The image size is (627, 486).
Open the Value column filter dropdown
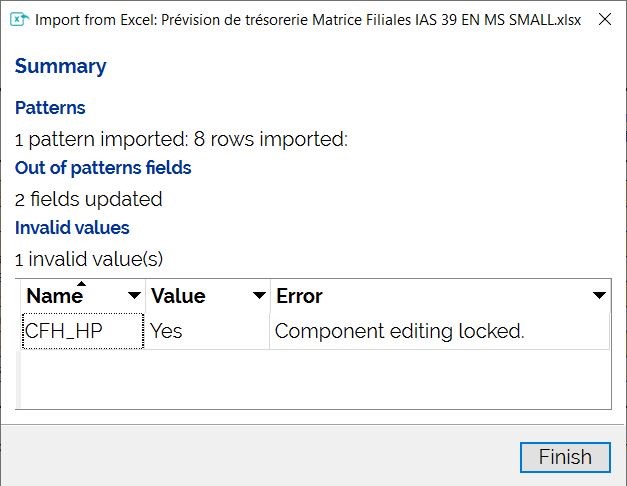[x=259, y=296]
